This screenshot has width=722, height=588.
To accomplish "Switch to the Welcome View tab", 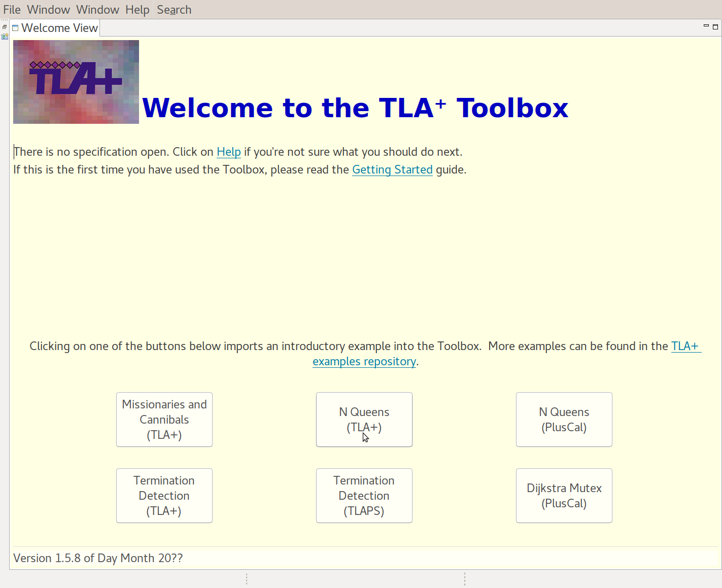I will coord(59,28).
